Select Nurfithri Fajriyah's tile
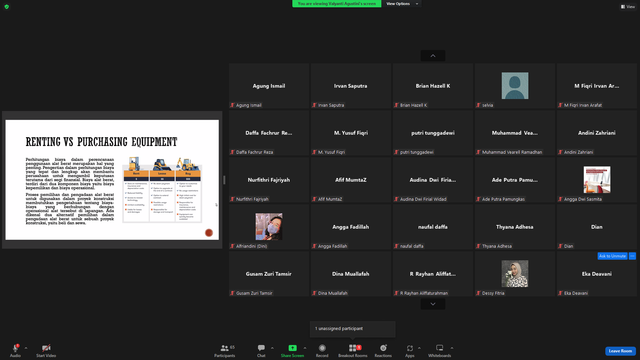The width and height of the screenshot is (640, 360). tap(269, 180)
